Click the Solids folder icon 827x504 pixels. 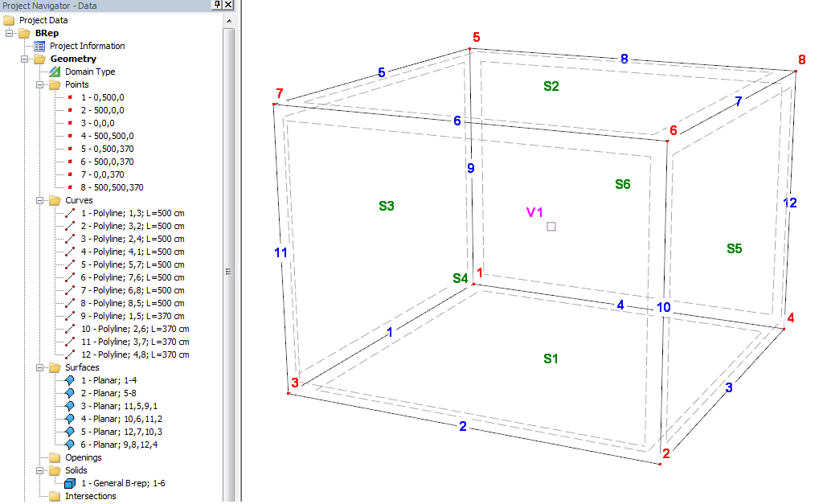click(55, 471)
